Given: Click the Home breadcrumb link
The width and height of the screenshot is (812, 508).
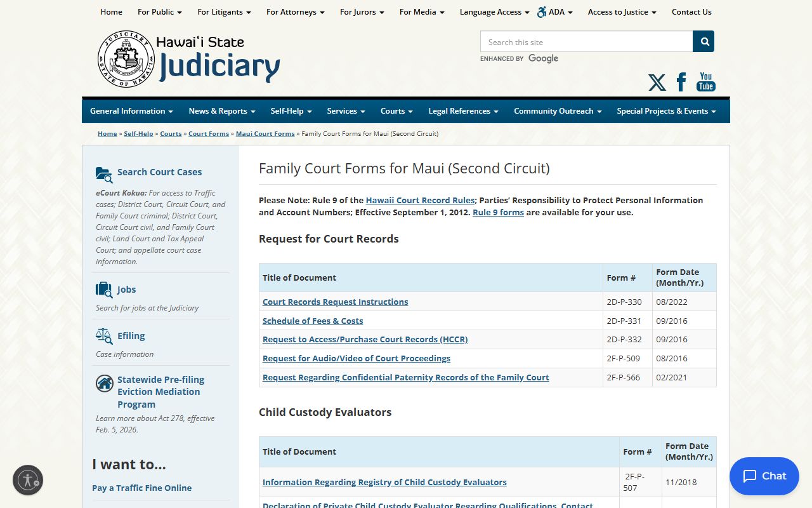Looking at the screenshot, I should [107, 133].
